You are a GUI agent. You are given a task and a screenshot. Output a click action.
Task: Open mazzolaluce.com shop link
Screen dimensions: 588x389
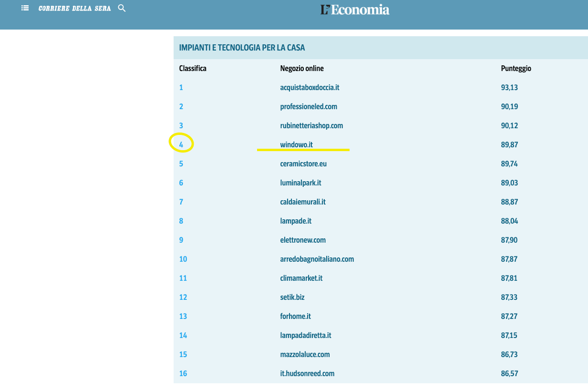click(x=305, y=354)
